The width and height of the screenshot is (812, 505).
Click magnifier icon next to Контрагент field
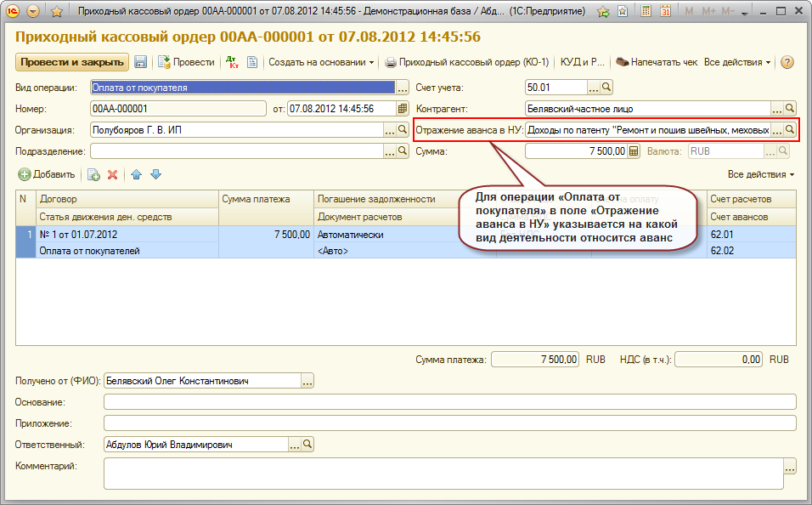pyautogui.click(x=790, y=109)
